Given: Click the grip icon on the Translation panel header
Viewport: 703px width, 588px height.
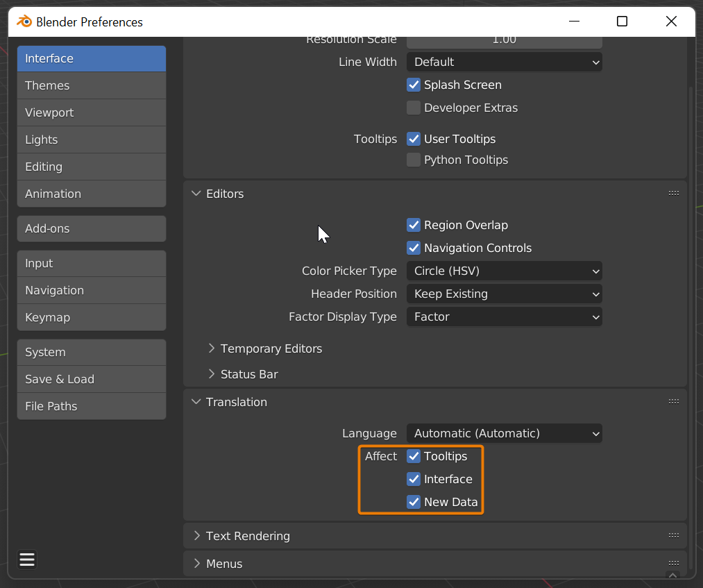Looking at the screenshot, I should click(x=673, y=401).
